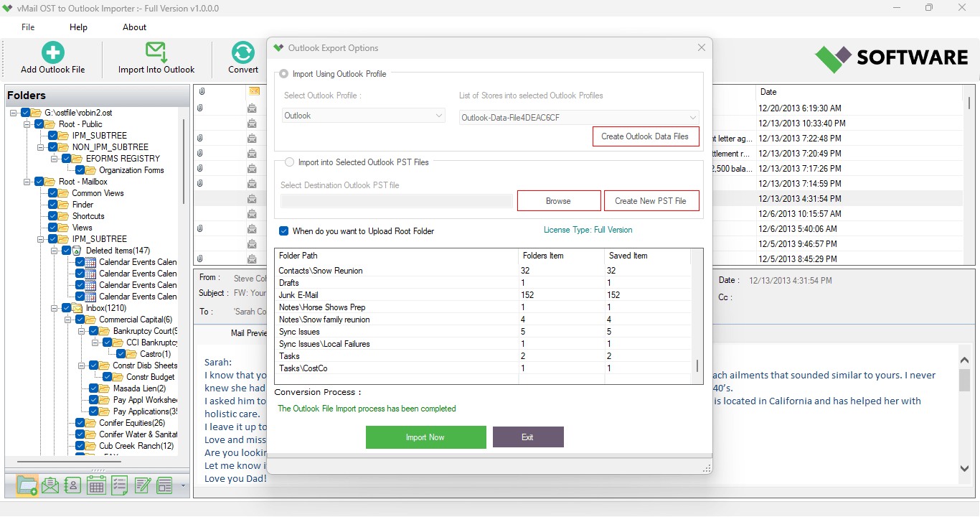Collapse the Bankruptcy Court tree node
The image size is (980, 517).
point(81,331)
